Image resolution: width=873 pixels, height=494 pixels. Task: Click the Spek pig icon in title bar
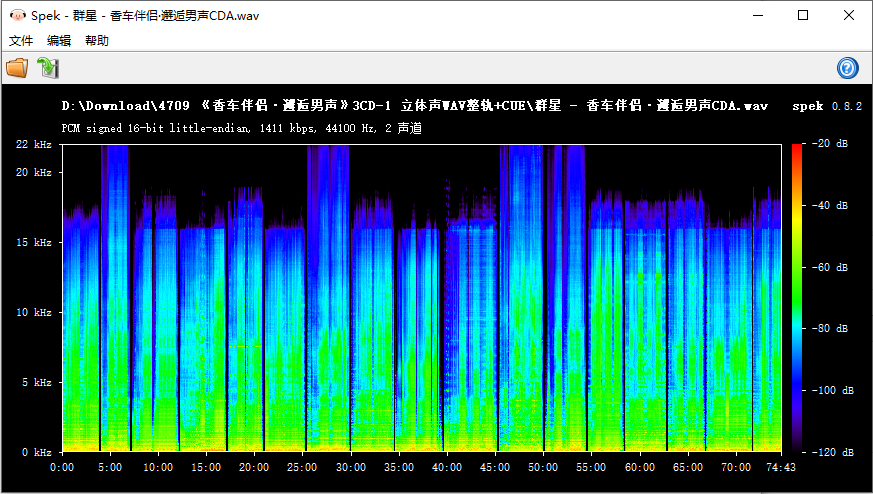tap(18, 15)
